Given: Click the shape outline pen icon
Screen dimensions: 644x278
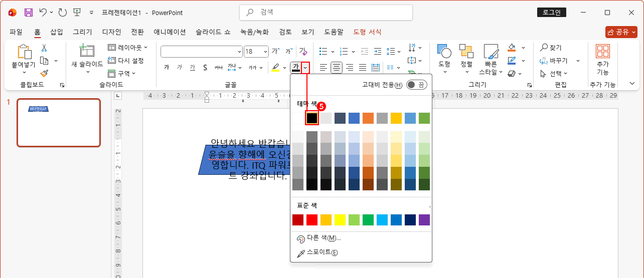Looking at the screenshot, I should (x=512, y=61).
